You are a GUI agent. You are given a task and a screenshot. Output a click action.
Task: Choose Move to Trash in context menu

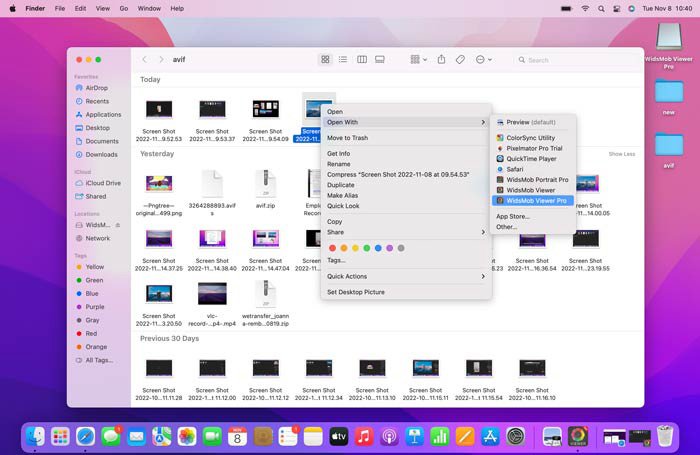pos(406,138)
